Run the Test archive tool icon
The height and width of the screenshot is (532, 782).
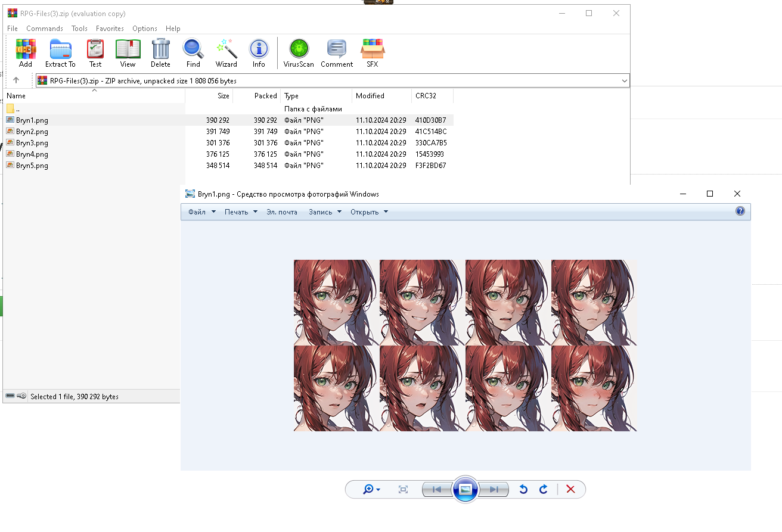click(95, 52)
